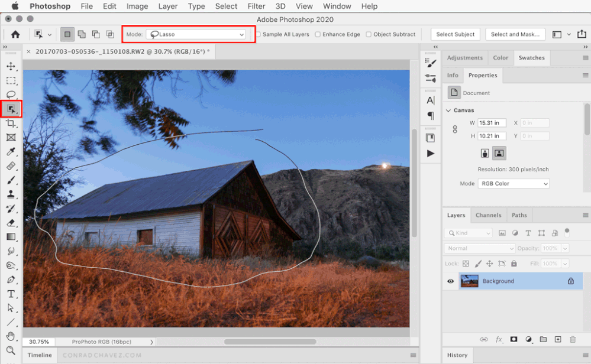
Task: Select the History Brush tool
Action: click(11, 209)
